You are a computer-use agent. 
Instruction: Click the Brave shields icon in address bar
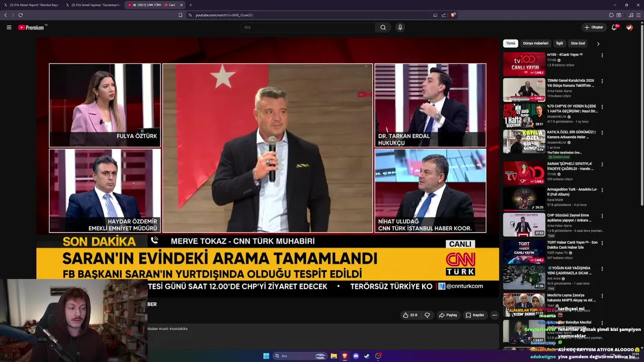(453, 15)
